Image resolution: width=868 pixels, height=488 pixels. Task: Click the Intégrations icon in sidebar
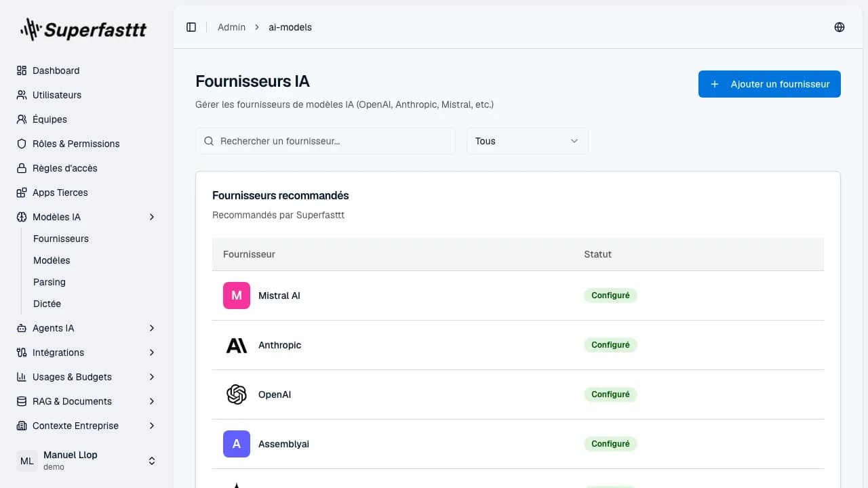coord(22,352)
